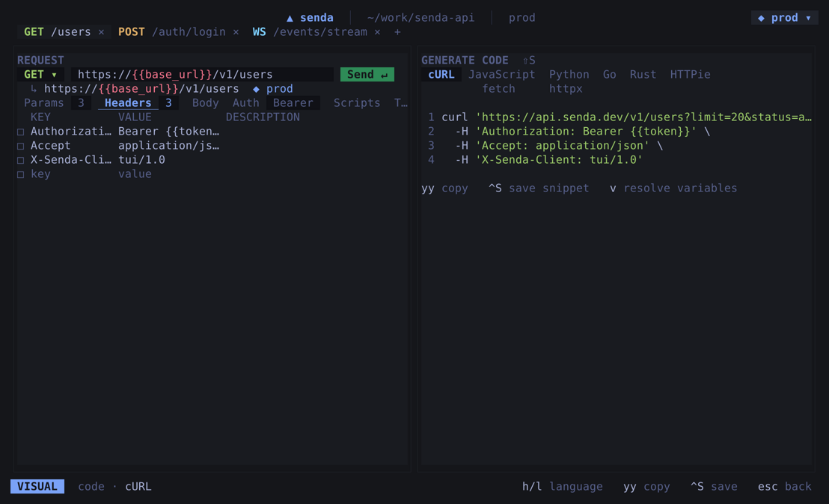Open the Body tab
The image size is (829, 504).
pyautogui.click(x=206, y=103)
